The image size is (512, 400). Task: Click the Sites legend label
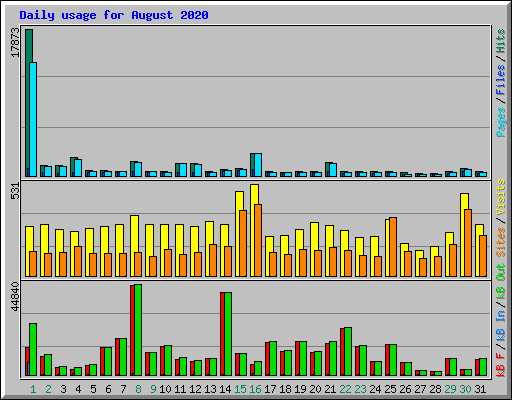point(501,242)
